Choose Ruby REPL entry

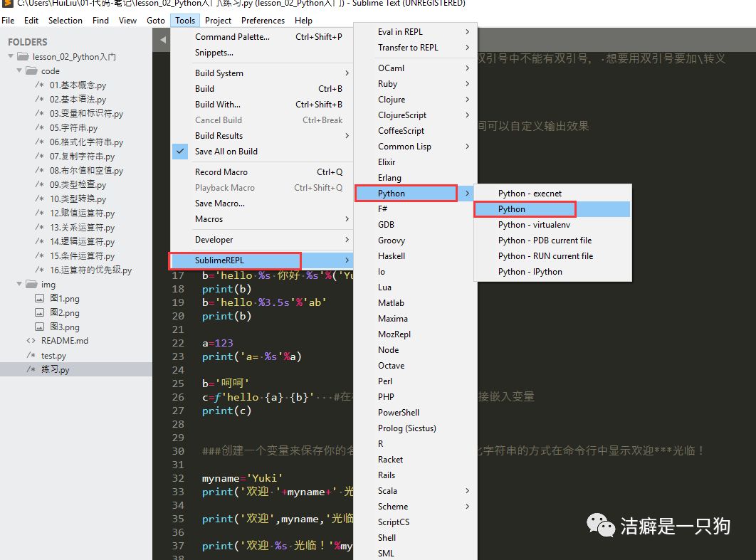pyautogui.click(x=415, y=84)
